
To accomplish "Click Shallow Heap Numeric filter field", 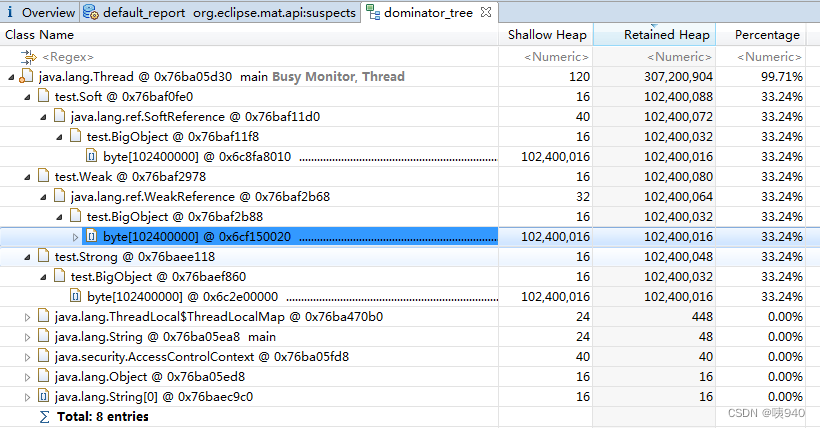I will [556, 57].
